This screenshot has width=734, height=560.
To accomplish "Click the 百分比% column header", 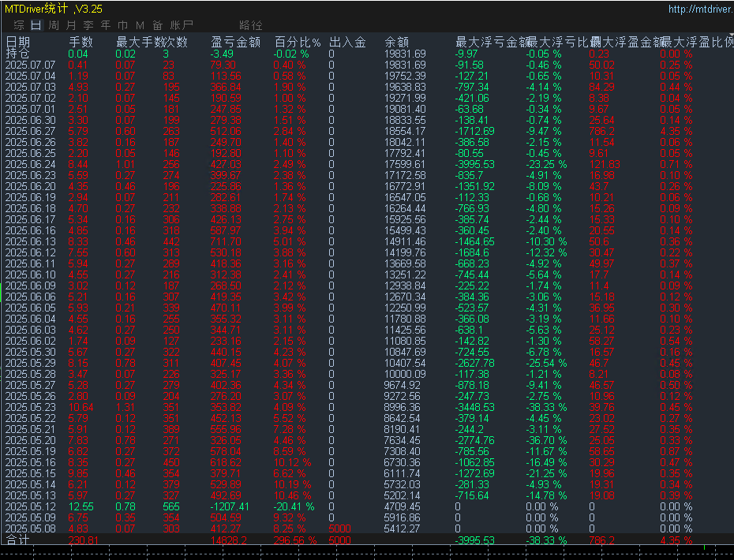I will tap(298, 42).
